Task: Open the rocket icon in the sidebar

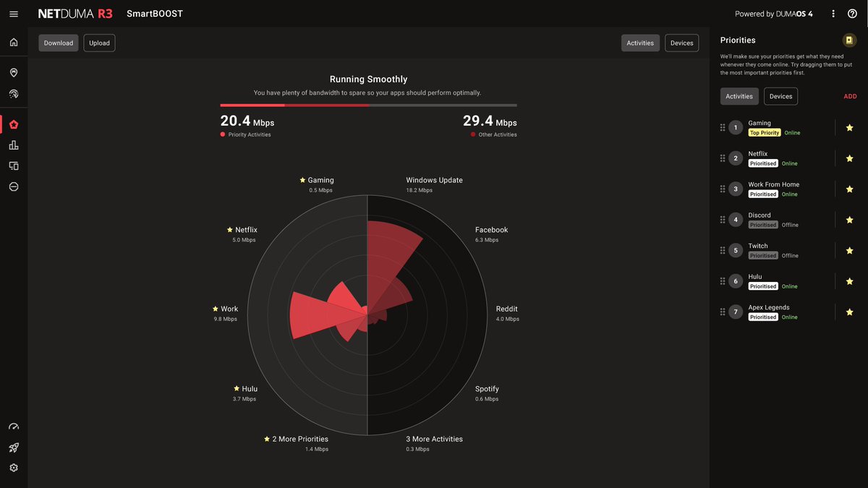Action: (13, 447)
